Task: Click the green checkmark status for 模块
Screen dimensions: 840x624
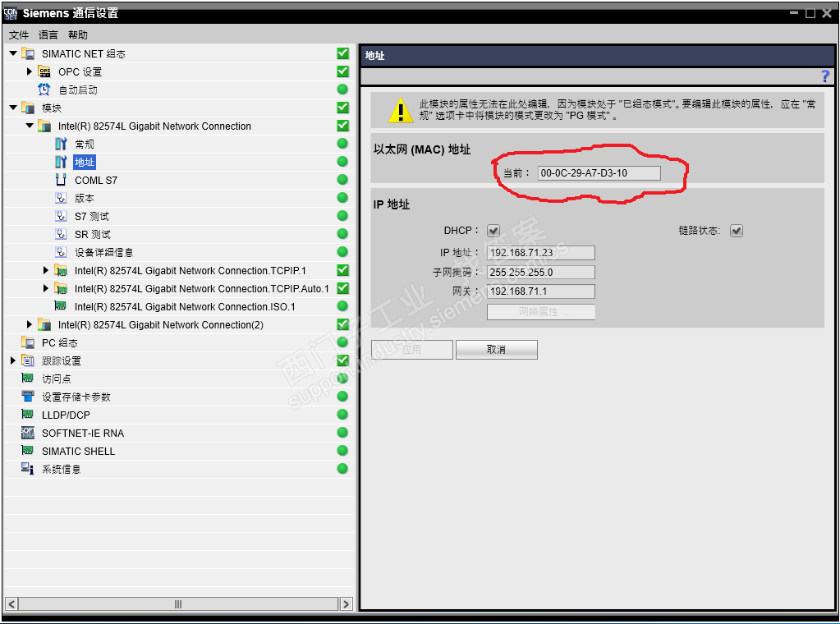Action: 343,108
